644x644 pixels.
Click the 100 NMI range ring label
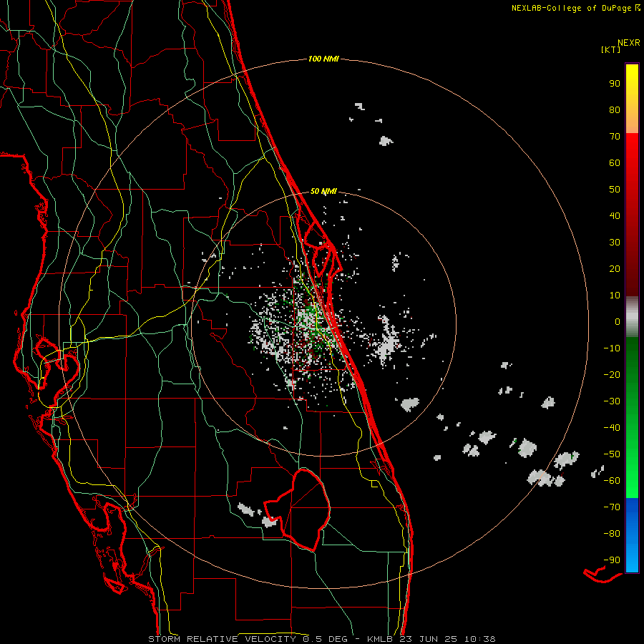tap(323, 59)
